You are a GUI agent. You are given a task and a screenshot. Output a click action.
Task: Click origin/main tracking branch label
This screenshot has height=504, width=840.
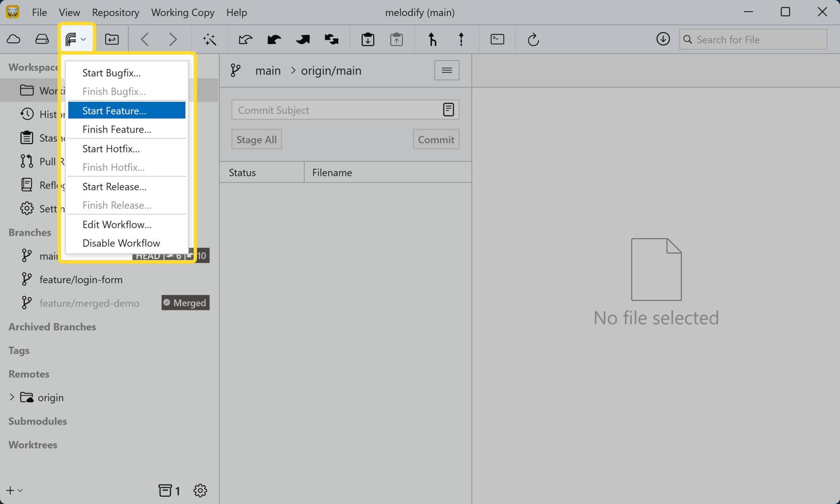point(331,71)
